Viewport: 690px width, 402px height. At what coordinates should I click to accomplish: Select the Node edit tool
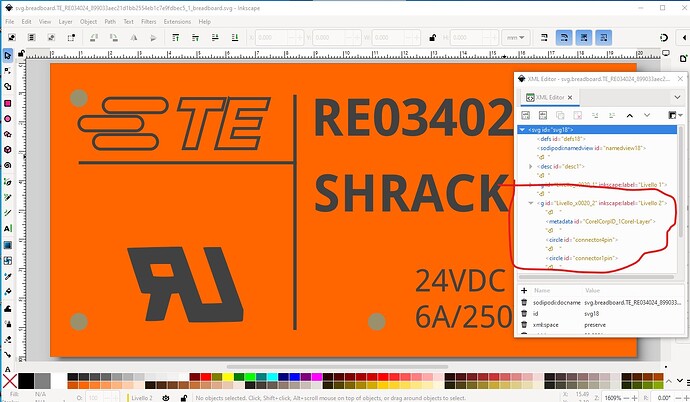[x=7, y=70]
